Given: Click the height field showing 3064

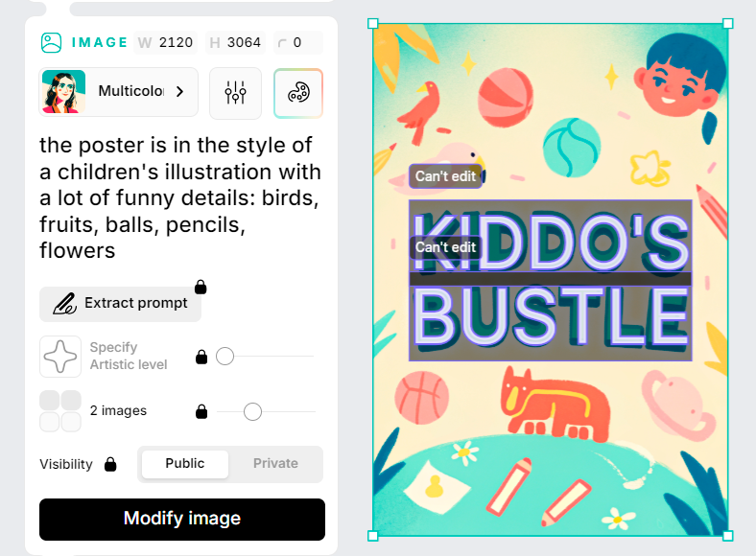Looking at the screenshot, I should 235,43.
